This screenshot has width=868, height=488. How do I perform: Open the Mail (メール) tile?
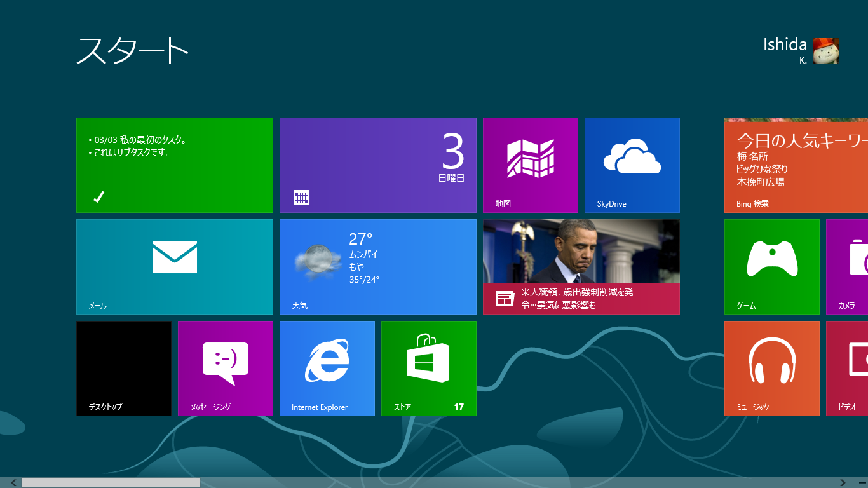(x=175, y=267)
